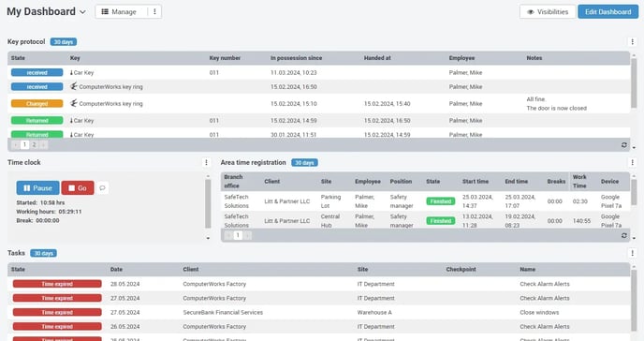The width and height of the screenshot is (644, 341).
Task: Click the comment bubble icon in Time clock
Action: point(102,187)
